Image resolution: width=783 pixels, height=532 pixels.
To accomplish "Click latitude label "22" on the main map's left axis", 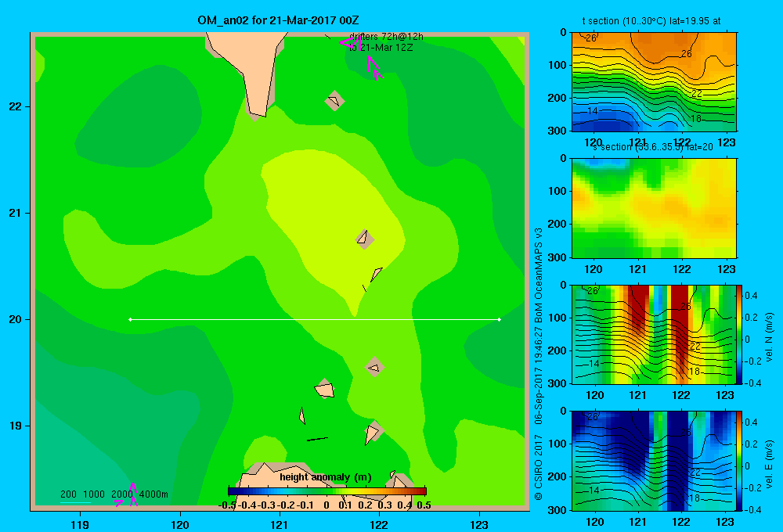I will point(15,107).
